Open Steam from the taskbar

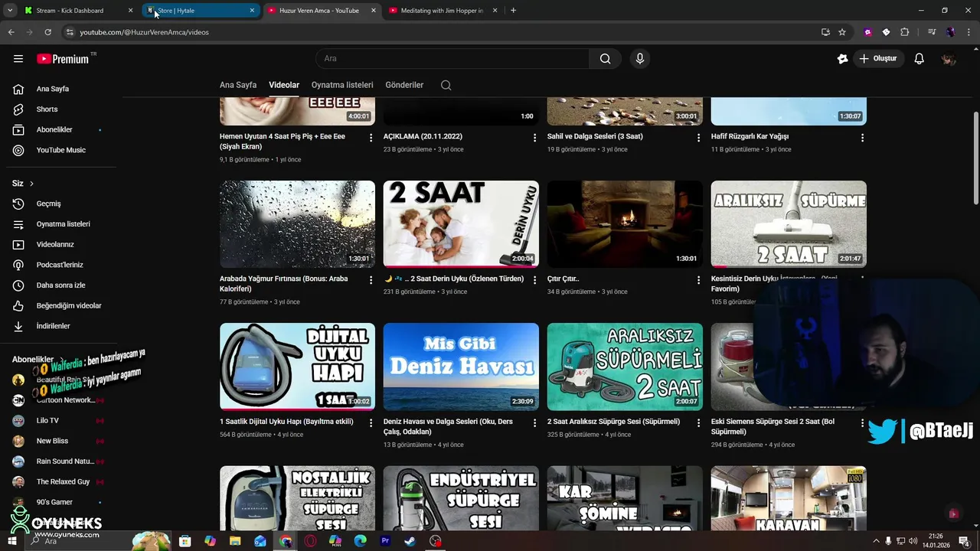(x=410, y=541)
